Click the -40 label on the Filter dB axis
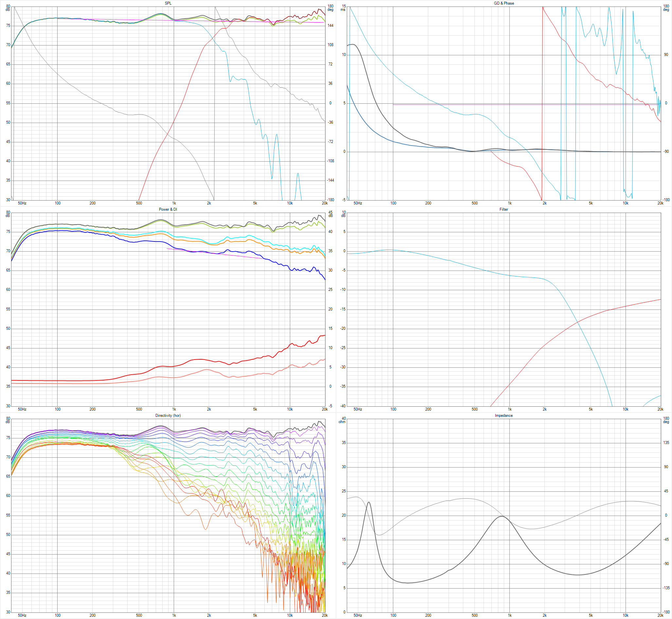Image resolution: width=672 pixels, height=619 pixels. [x=343, y=406]
